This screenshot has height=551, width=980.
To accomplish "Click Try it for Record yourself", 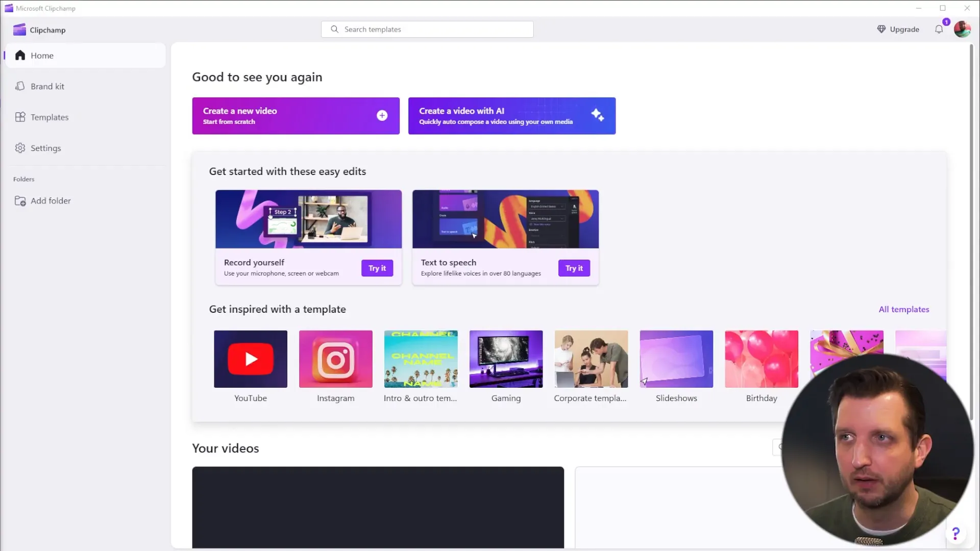I will pyautogui.click(x=377, y=268).
